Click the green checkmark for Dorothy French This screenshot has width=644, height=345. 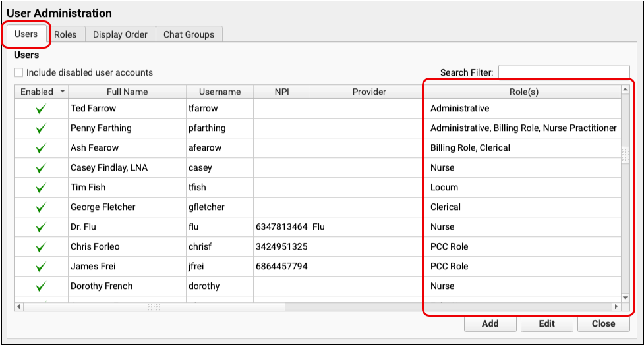[41, 286]
